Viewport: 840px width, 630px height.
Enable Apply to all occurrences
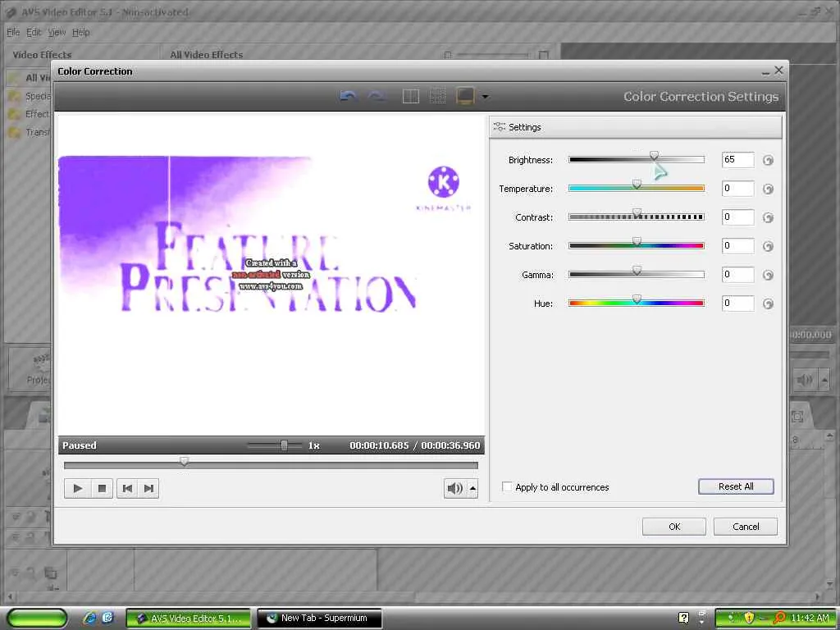507,486
